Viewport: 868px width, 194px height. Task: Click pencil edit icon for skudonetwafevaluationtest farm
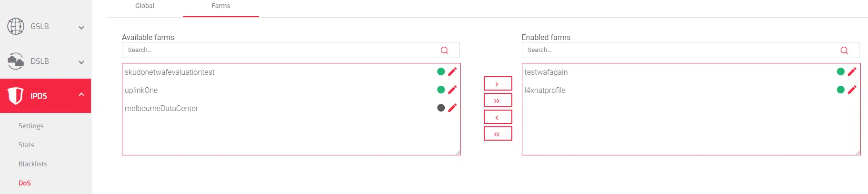(x=452, y=71)
